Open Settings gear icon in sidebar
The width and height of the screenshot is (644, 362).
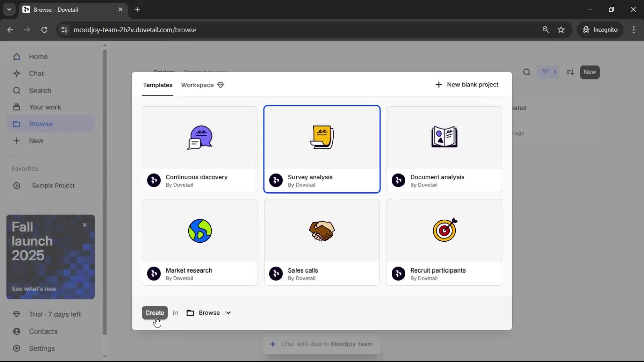click(17, 348)
